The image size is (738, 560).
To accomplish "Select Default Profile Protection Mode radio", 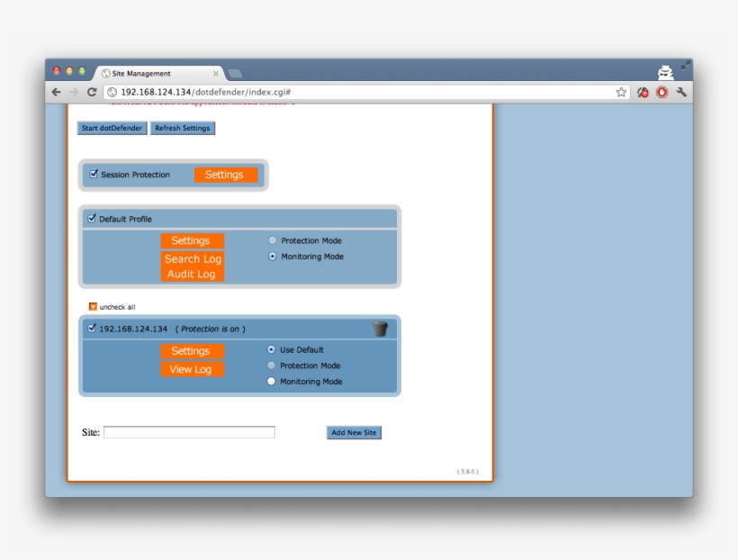I will 272,240.
